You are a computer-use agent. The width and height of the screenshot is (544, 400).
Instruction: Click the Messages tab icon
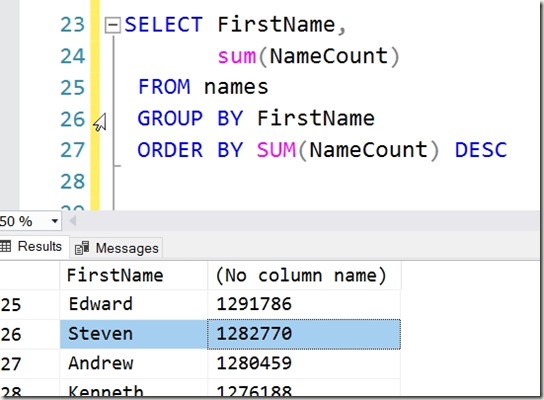click(82, 248)
